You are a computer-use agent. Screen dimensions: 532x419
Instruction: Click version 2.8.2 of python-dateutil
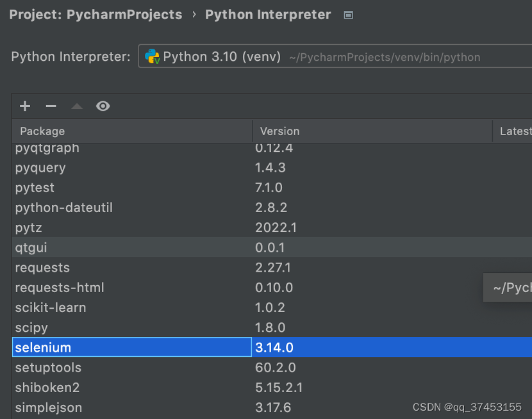271,208
